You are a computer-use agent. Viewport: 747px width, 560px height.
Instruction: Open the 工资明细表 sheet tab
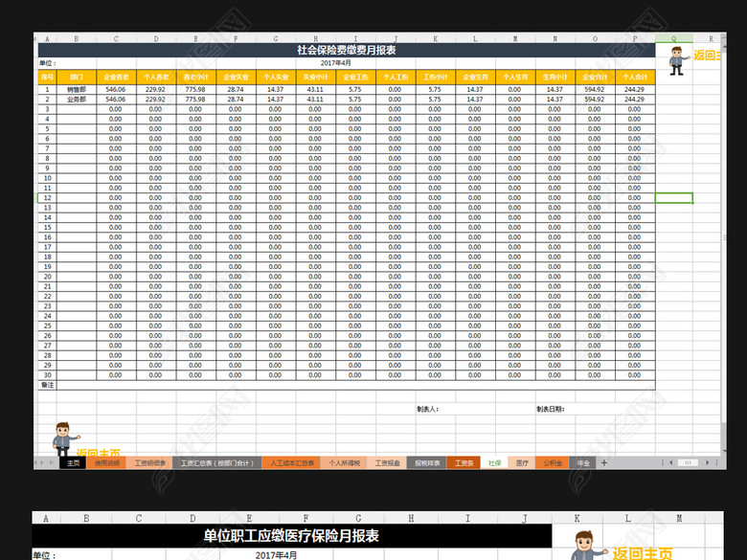[150, 462]
